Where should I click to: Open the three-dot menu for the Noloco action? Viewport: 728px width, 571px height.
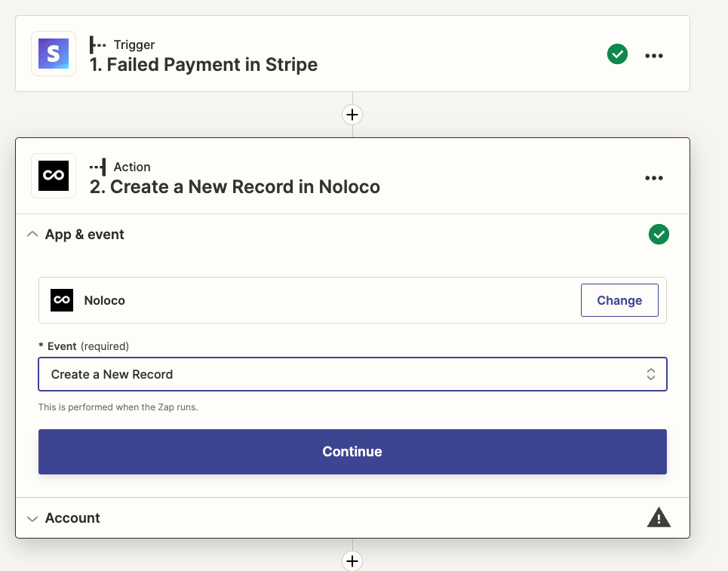coord(653,178)
